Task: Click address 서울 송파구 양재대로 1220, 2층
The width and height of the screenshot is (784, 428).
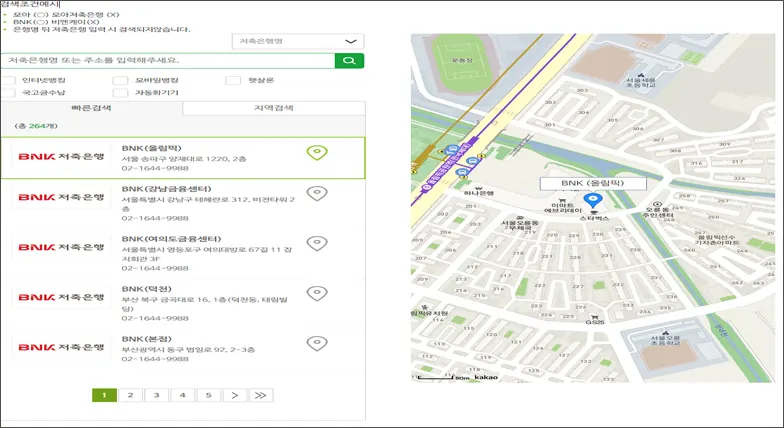Action: point(184,159)
